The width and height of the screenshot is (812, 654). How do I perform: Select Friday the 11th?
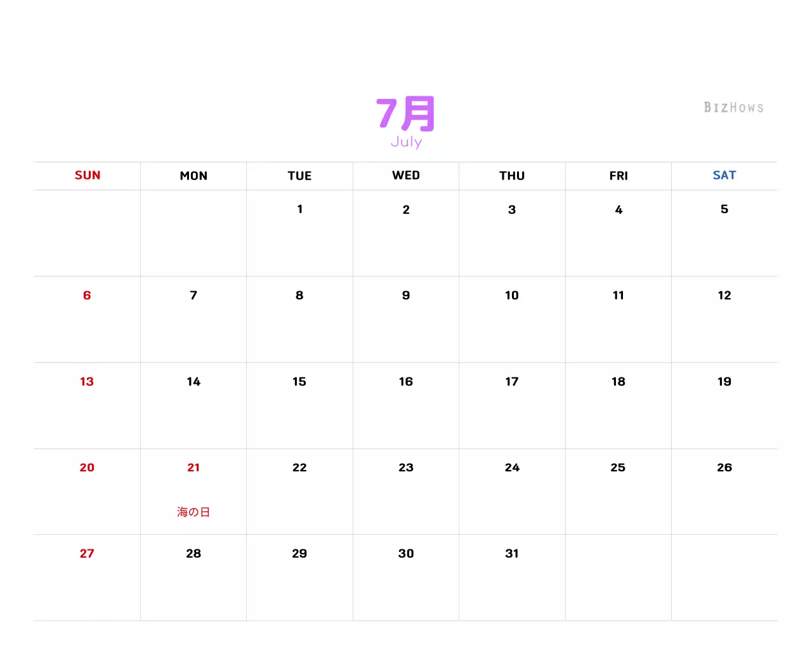click(619, 296)
